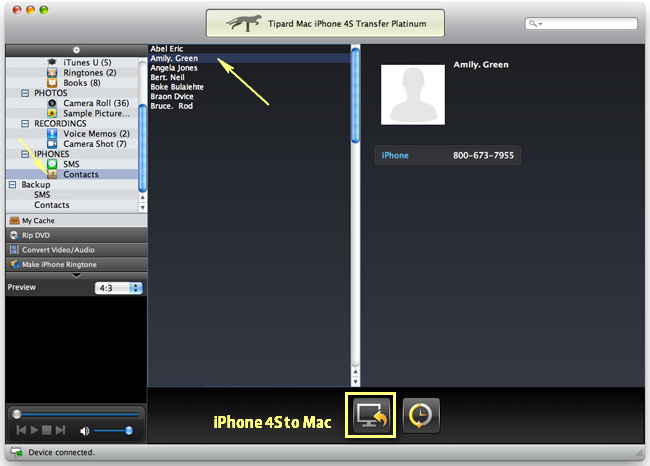Click the Contacts icon under IPHONES
The height and width of the screenshot is (466, 650).
tap(52, 175)
